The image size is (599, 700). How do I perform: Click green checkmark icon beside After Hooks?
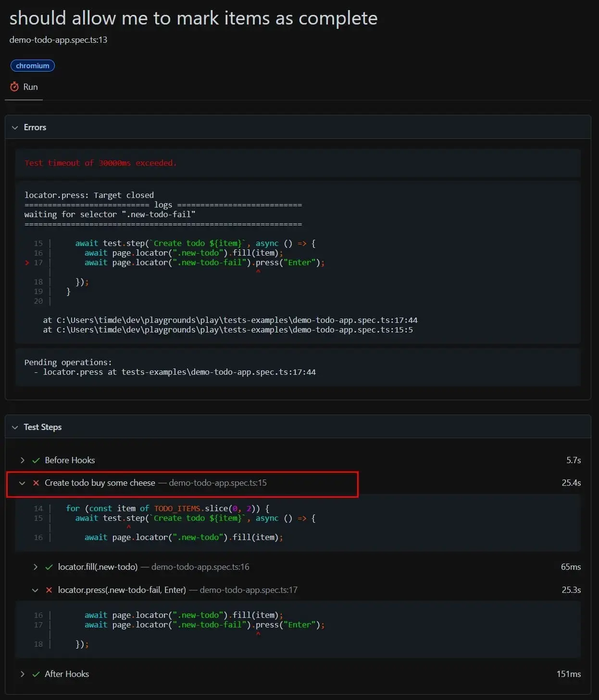click(x=36, y=674)
